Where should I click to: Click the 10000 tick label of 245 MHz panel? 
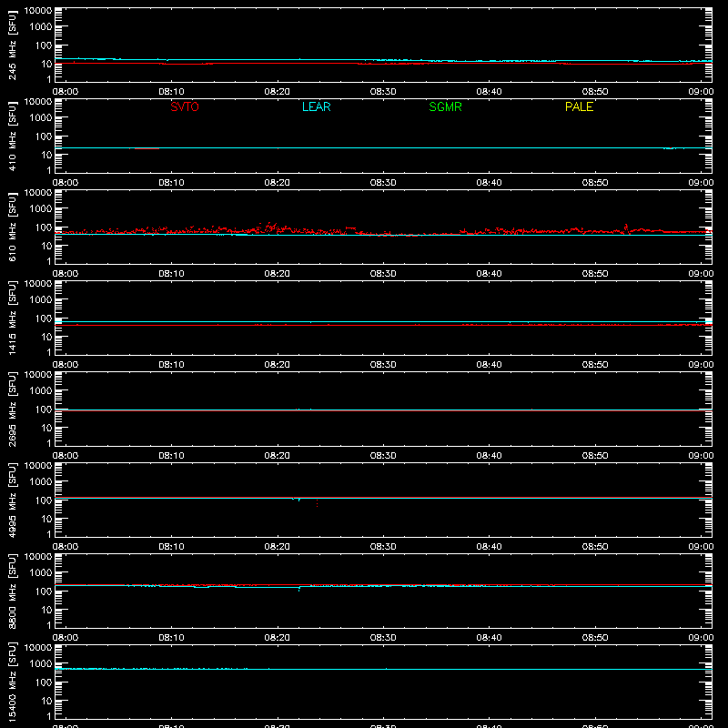tap(38, 11)
